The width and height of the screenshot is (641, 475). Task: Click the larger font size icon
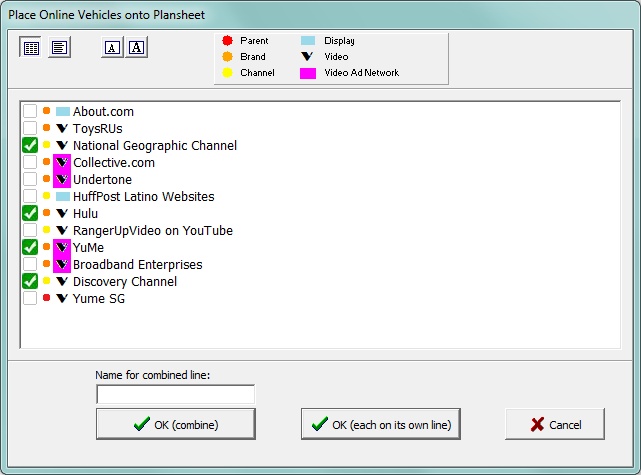coord(137,47)
